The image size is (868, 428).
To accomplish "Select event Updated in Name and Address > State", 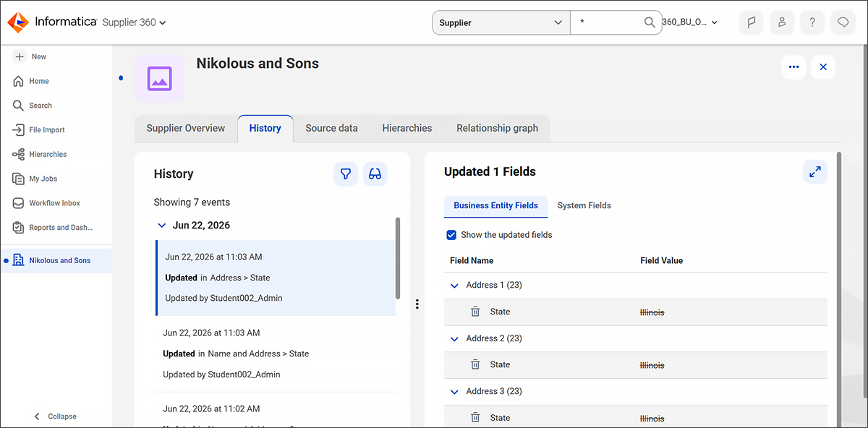I will tap(276, 354).
